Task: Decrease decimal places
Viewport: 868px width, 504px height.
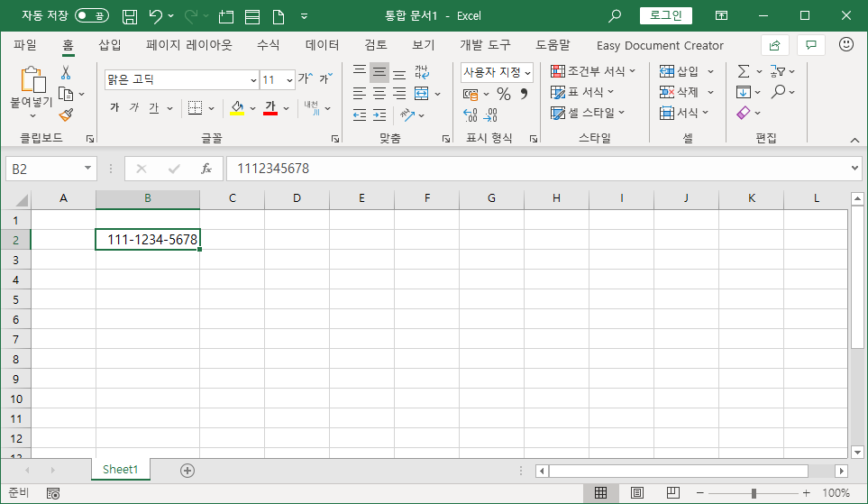Action: coord(490,115)
